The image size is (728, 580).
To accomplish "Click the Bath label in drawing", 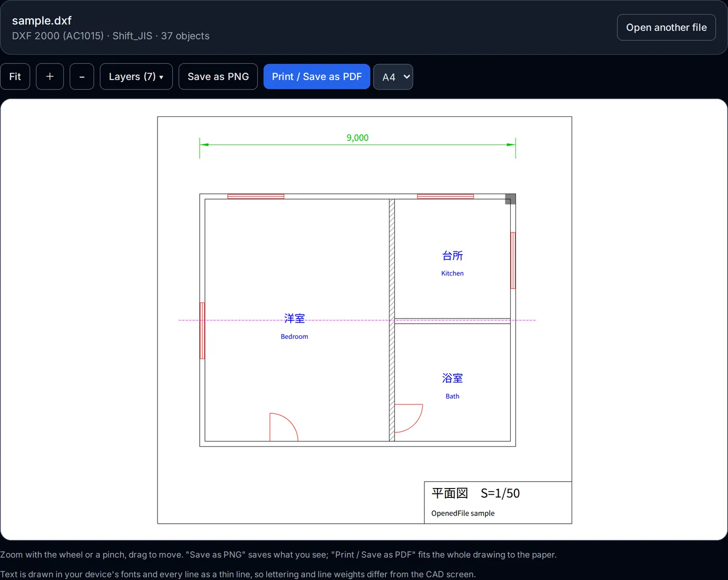I will 452,396.
